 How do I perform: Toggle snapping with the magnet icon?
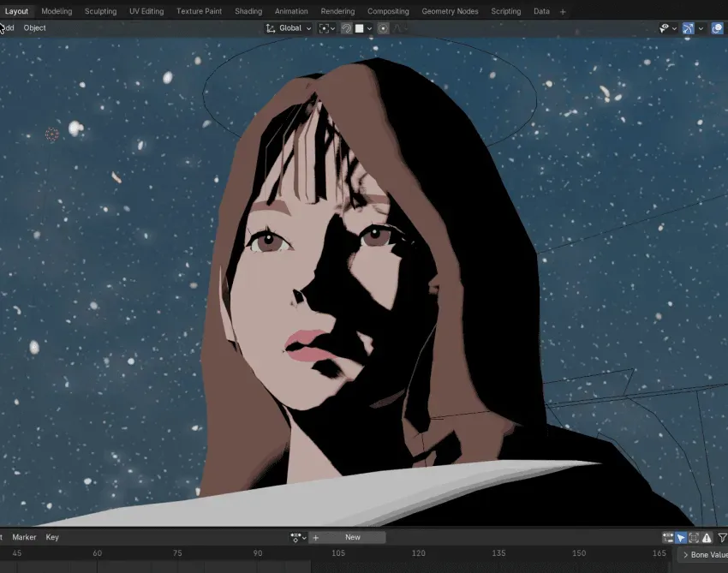[x=346, y=28]
